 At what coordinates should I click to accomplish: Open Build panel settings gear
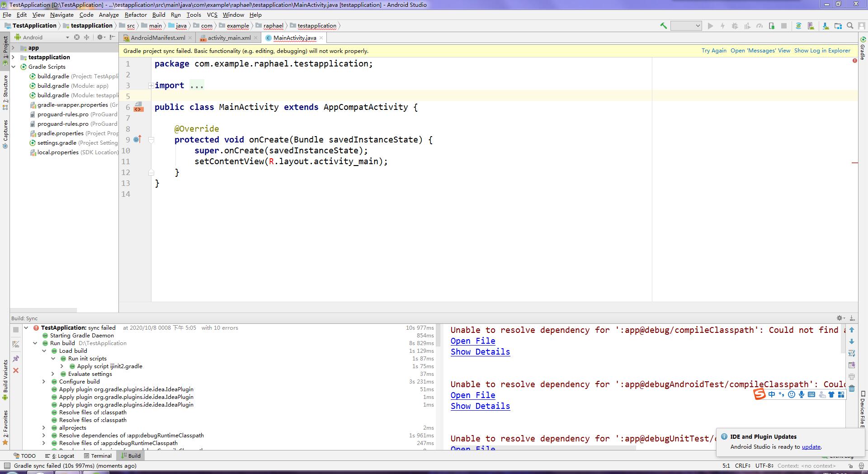[x=840, y=318]
